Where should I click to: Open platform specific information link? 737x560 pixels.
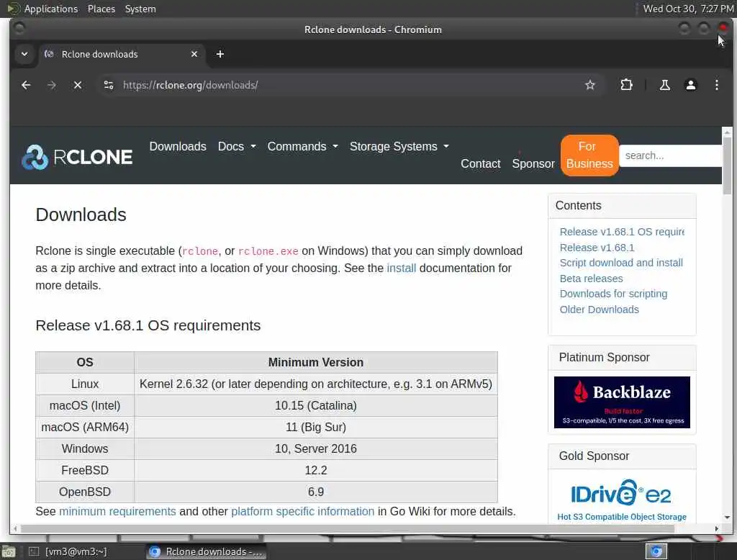tap(303, 511)
